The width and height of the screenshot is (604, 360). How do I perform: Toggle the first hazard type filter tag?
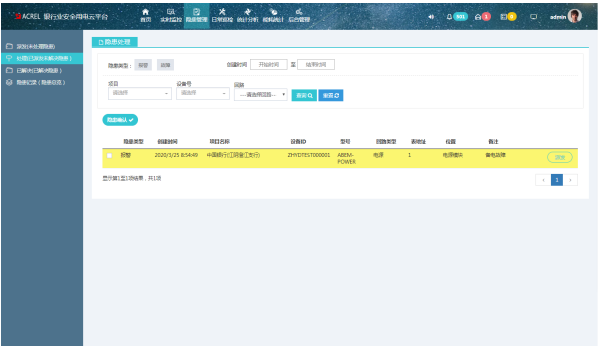click(143, 65)
